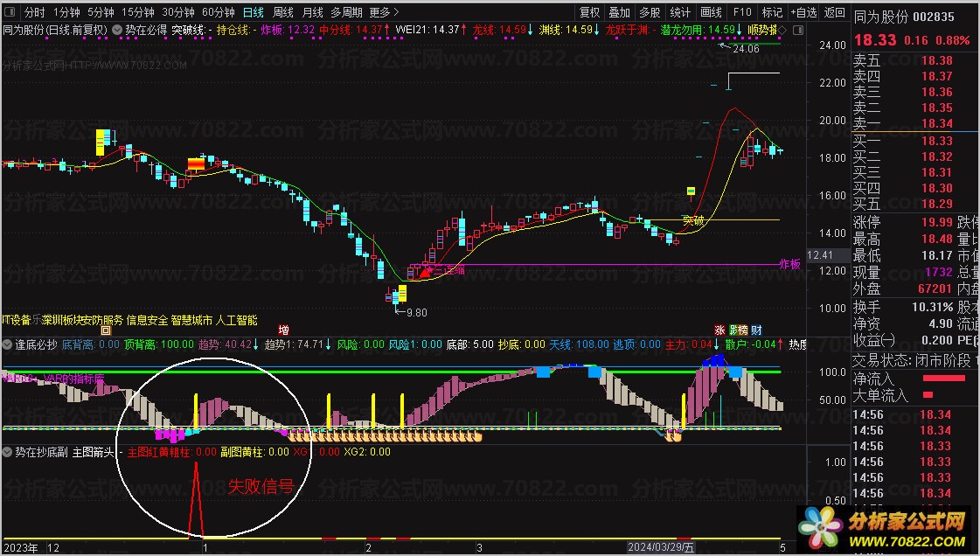Viewport: 980px width, 556px height.
Task: Select the 日线 daily chart tab
Action: pyautogui.click(x=254, y=12)
